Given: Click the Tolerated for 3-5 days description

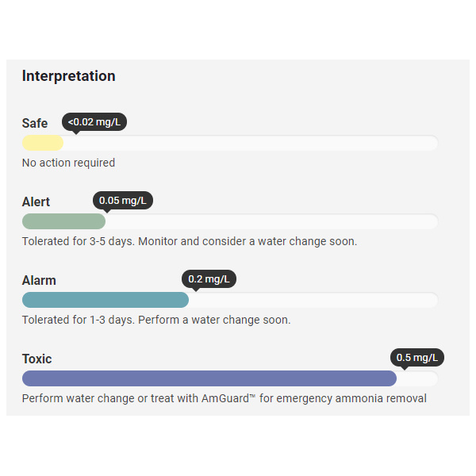Looking at the screenshot, I should point(190,241).
